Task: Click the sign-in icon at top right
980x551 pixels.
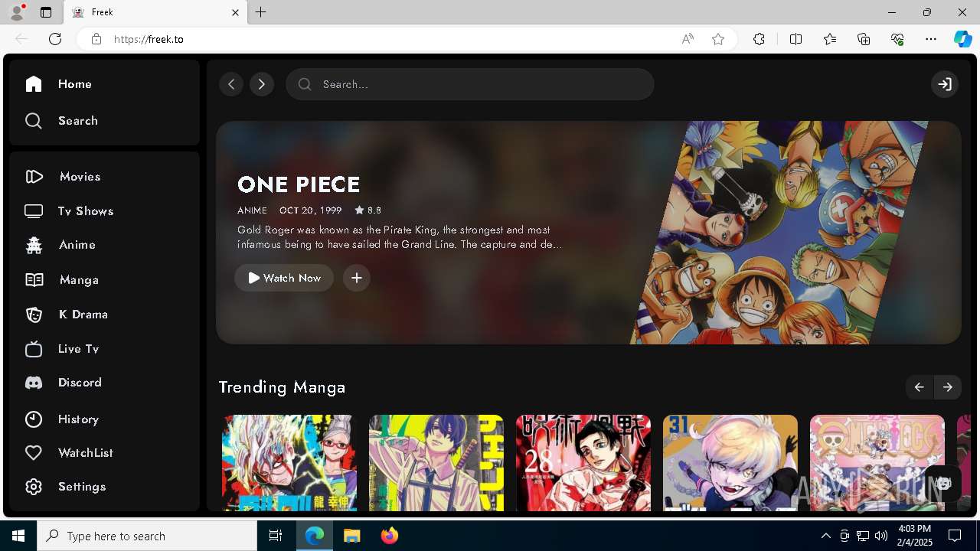Action: tap(945, 84)
